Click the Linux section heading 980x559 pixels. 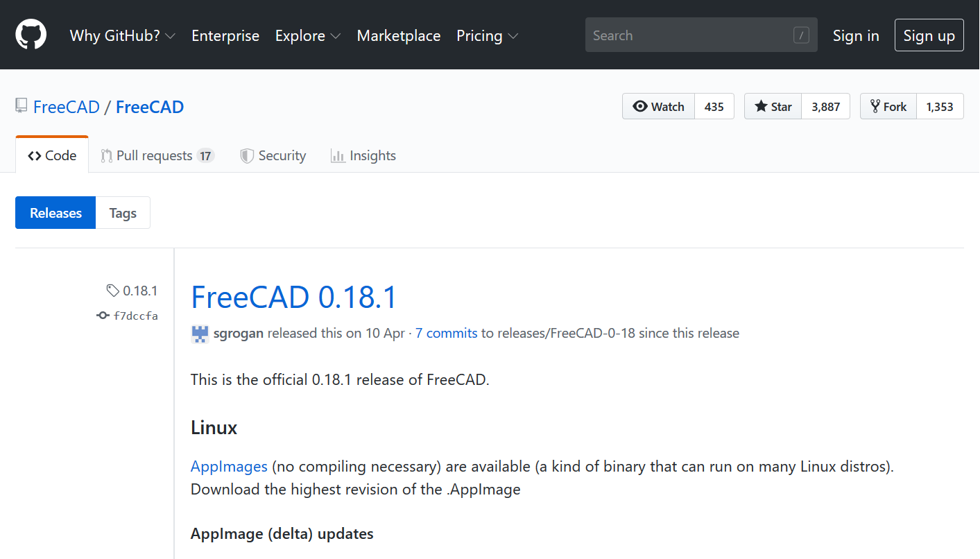coord(214,427)
